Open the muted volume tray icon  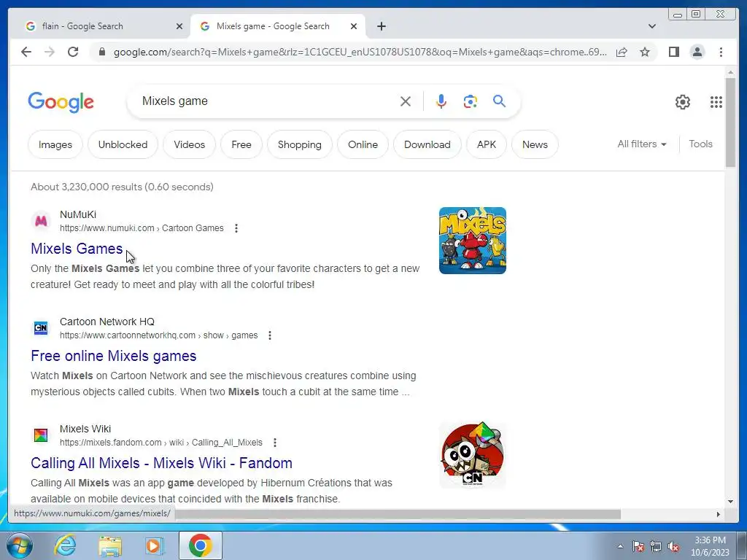pos(673,546)
